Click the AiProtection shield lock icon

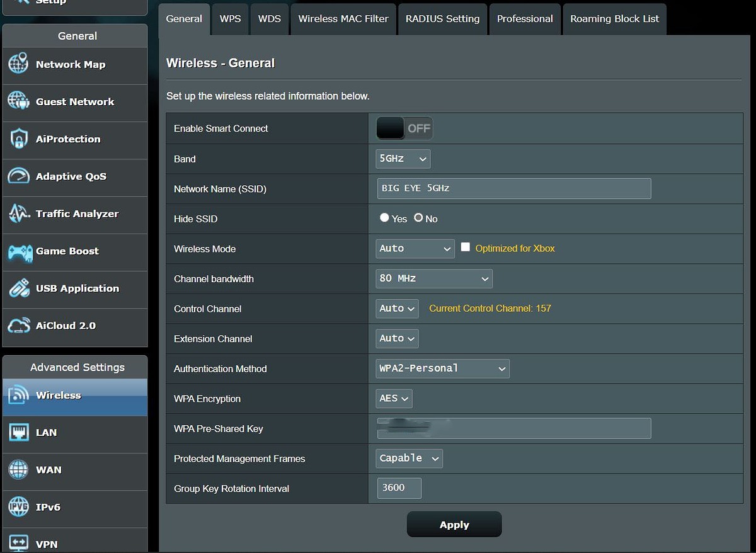[18, 139]
